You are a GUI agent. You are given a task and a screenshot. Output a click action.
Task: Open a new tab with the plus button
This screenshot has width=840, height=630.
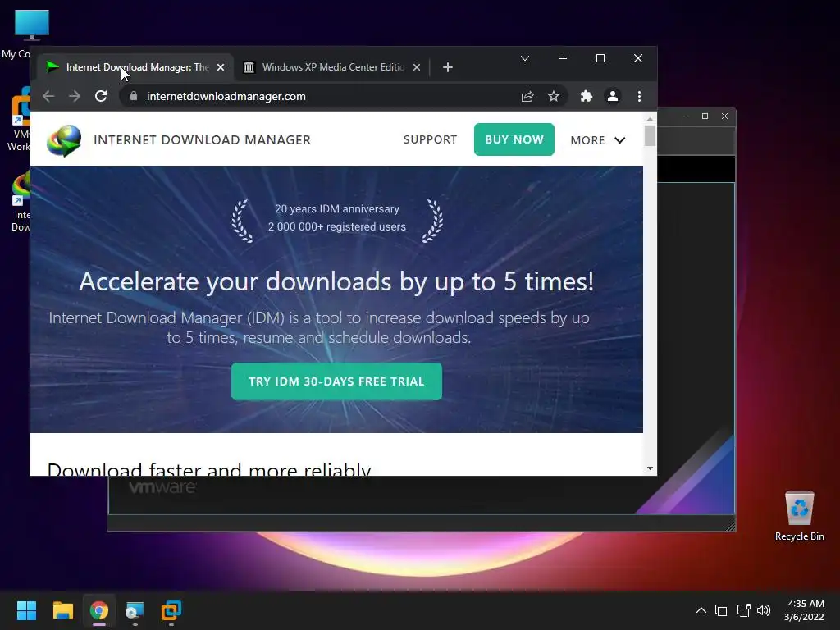448,67
